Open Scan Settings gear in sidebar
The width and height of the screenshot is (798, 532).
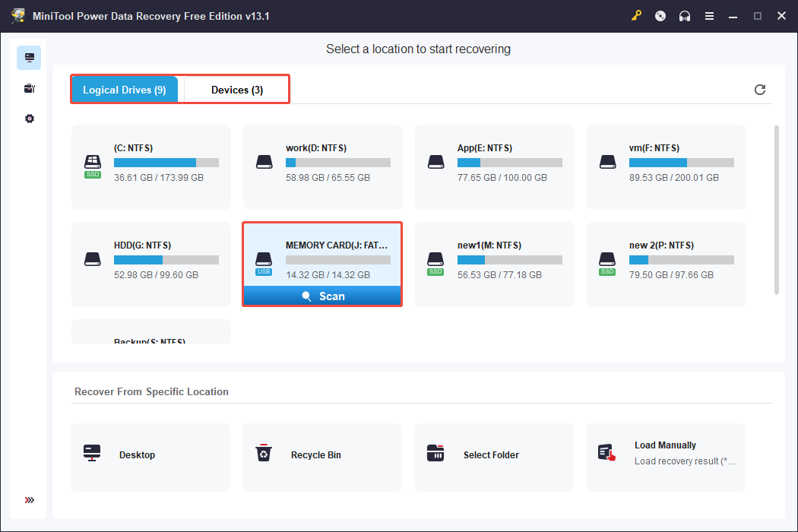[30, 119]
